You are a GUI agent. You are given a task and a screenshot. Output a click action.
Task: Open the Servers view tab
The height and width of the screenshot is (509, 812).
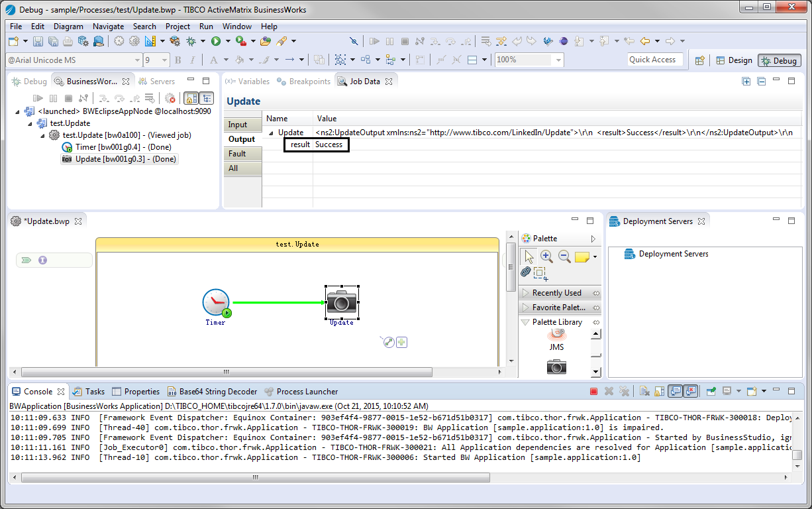coord(156,82)
